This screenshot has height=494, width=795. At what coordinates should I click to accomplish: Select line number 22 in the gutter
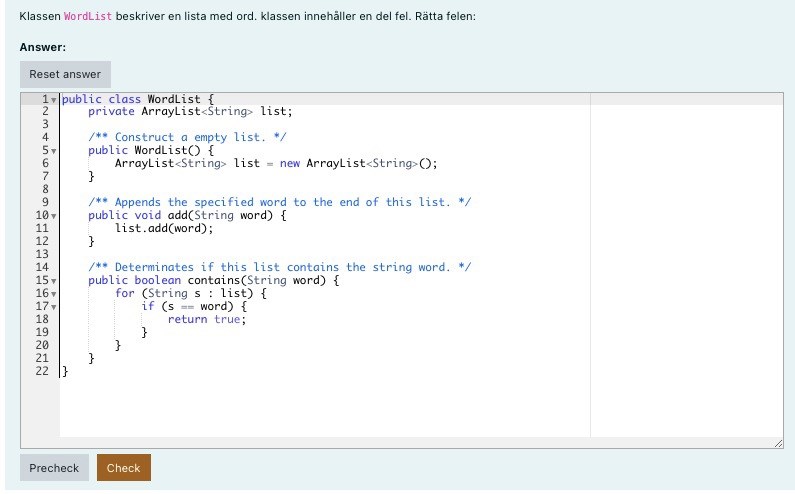[x=42, y=371]
